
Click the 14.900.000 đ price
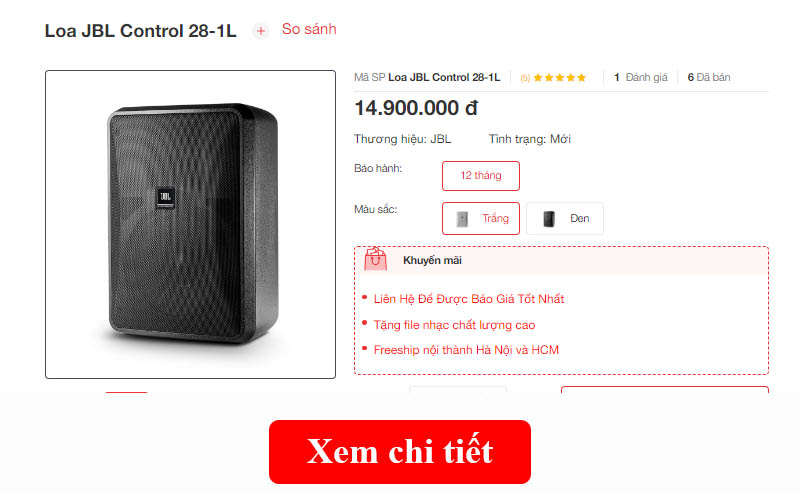click(416, 108)
